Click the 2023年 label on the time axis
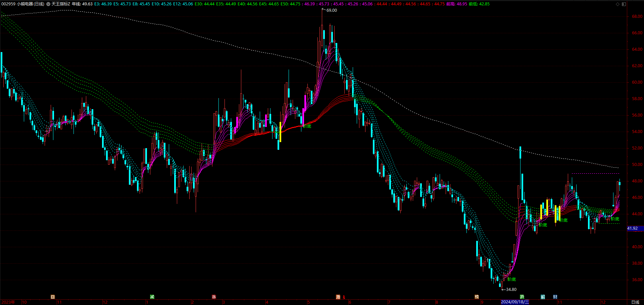644x305 pixels. point(8,302)
